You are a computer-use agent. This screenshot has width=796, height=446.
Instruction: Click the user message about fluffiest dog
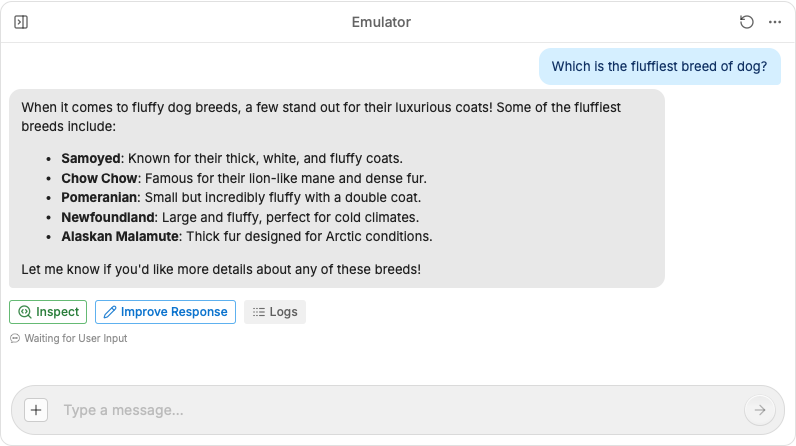click(x=659, y=66)
